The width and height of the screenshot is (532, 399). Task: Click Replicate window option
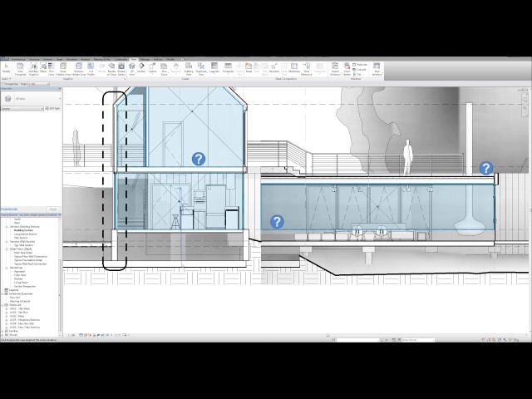point(360,65)
